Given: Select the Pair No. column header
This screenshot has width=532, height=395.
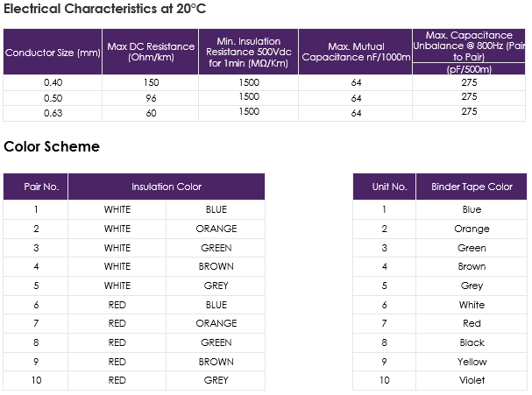Looking at the screenshot, I should pyautogui.click(x=36, y=187).
